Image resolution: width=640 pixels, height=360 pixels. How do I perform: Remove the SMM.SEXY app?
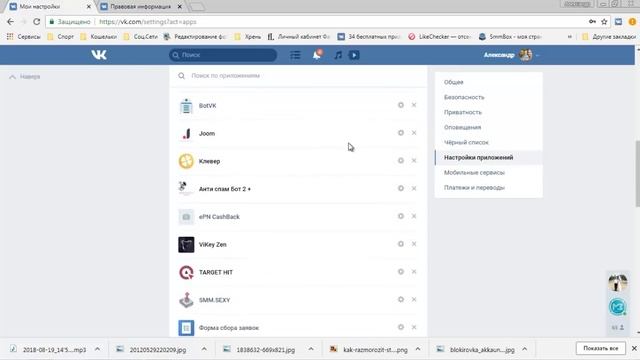pos(414,300)
